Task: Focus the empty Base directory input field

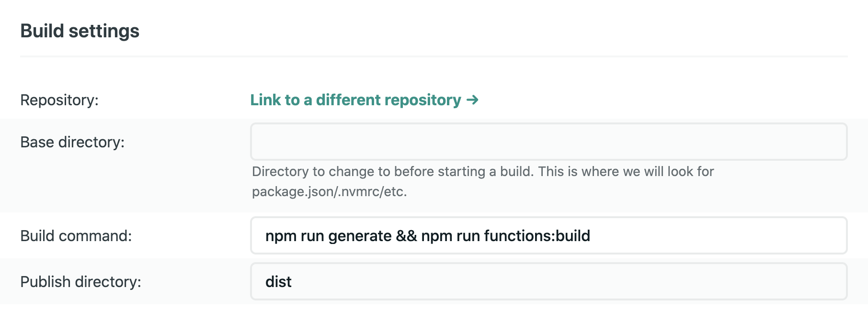Action: (x=548, y=142)
